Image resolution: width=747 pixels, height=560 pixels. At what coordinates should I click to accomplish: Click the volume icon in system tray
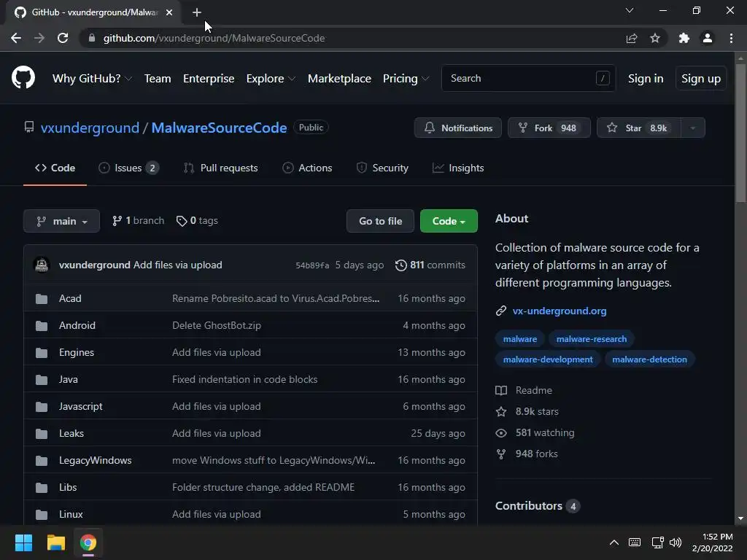pyautogui.click(x=675, y=542)
